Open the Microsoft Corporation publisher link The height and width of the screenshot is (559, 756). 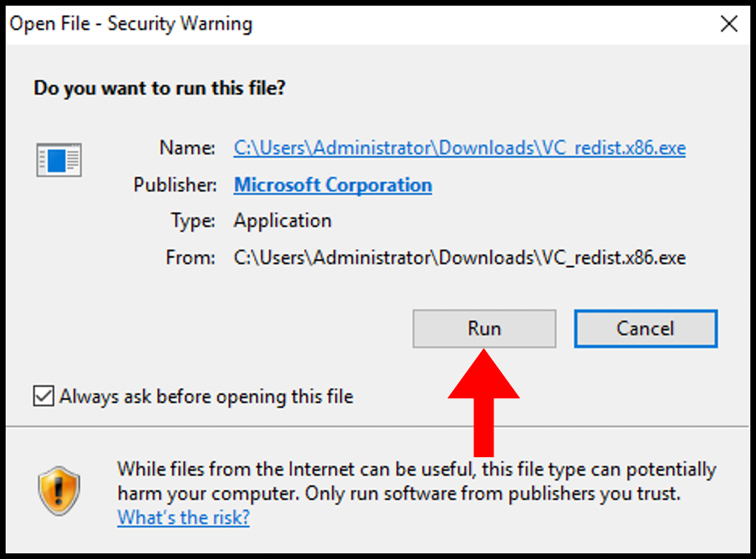[x=333, y=185]
